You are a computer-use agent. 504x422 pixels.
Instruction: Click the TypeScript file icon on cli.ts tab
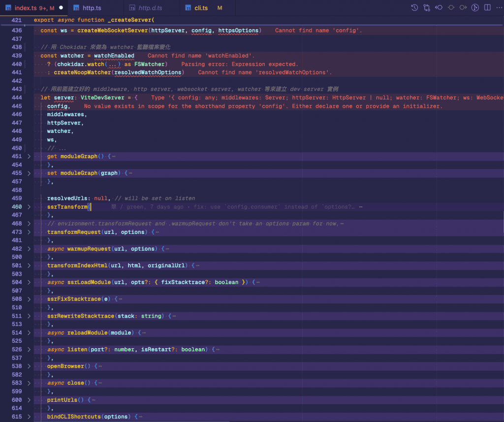click(189, 8)
